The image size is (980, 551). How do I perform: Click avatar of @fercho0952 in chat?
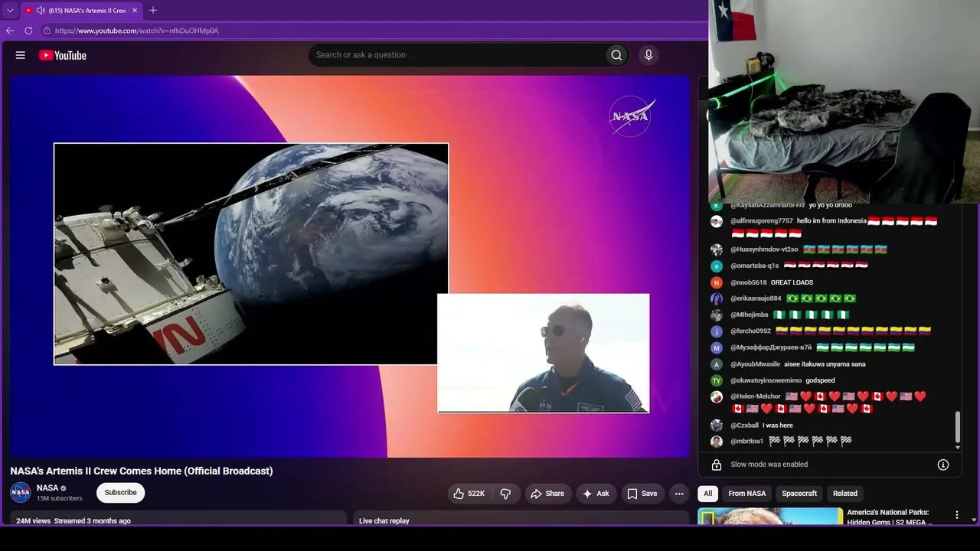[717, 331]
